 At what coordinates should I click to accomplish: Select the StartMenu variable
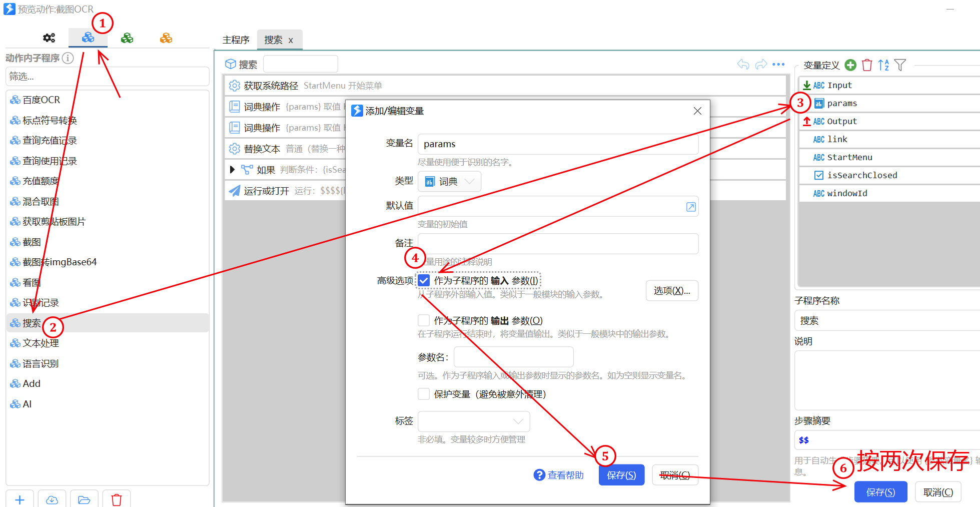click(x=889, y=157)
